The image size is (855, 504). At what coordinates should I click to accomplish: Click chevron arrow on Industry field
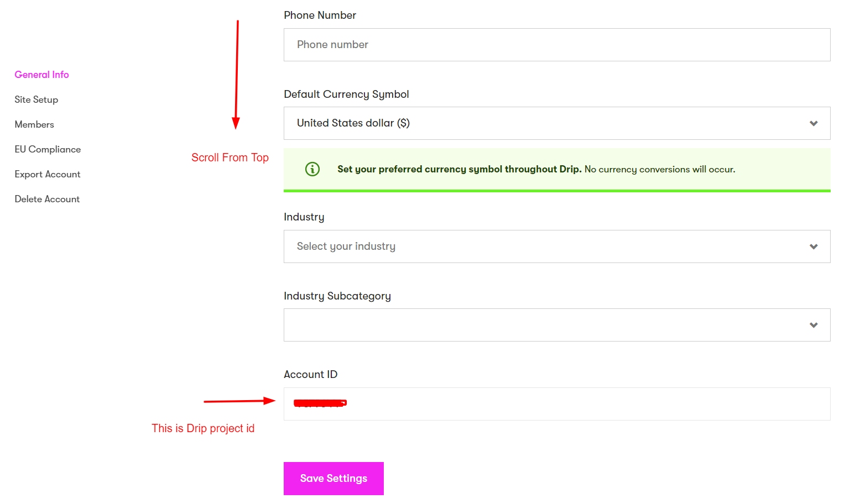tap(814, 246)
